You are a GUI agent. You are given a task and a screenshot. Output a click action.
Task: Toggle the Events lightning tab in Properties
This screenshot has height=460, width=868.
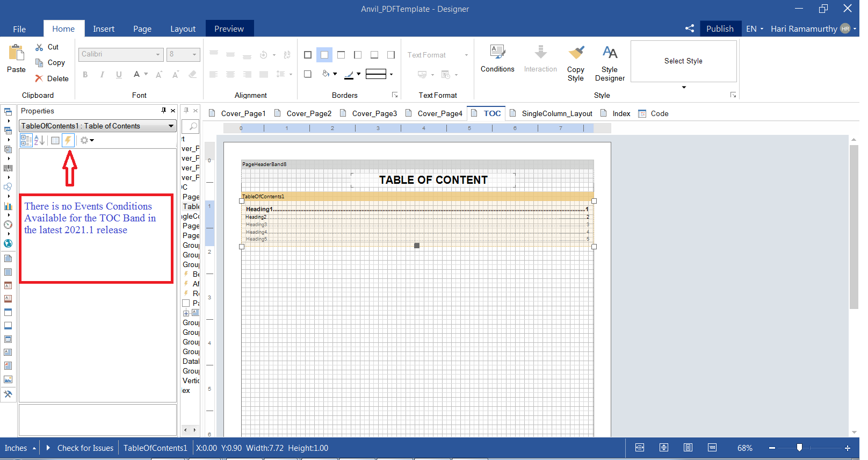[68, 140]
